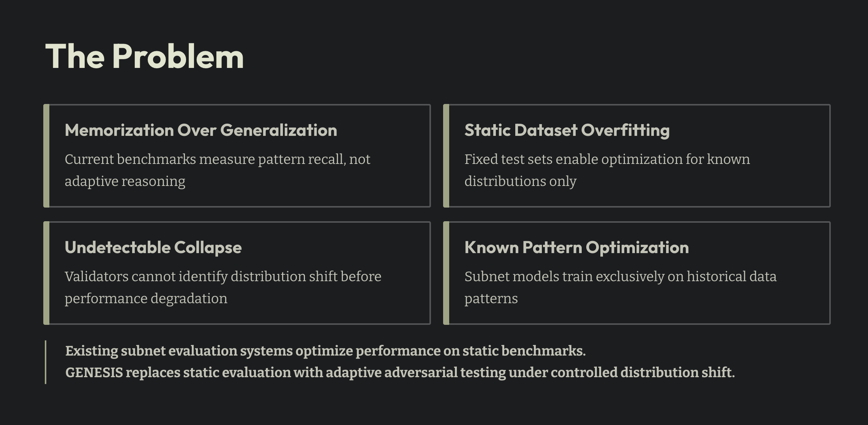
Task: Select the words "performance degradation" in Undetectable Collapse card
Action: pyautogui.click(x=146, y=299)
